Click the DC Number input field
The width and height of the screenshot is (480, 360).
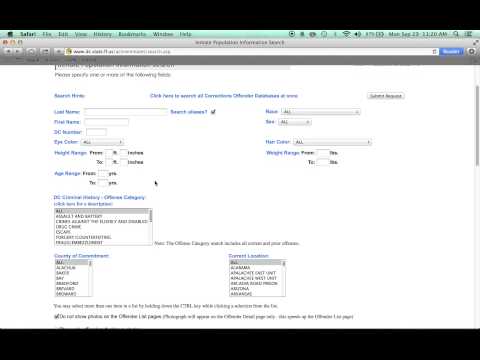[96, 132]
